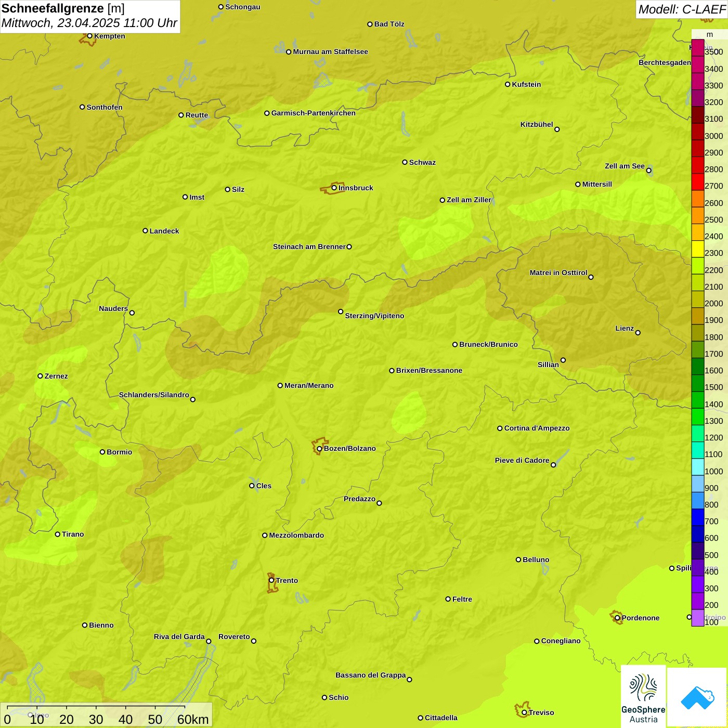
Task: Click the Pordenone city marker dot
Action: pyautogui.click(x=617, y=618)
